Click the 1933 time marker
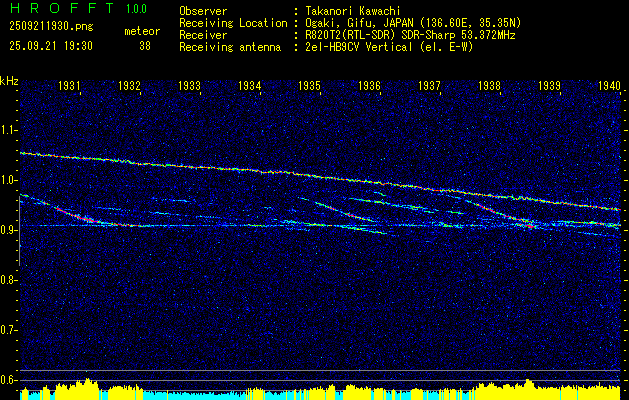Image resolution: width=629 pixels, height=400 pixels. [x=190, y=85]
